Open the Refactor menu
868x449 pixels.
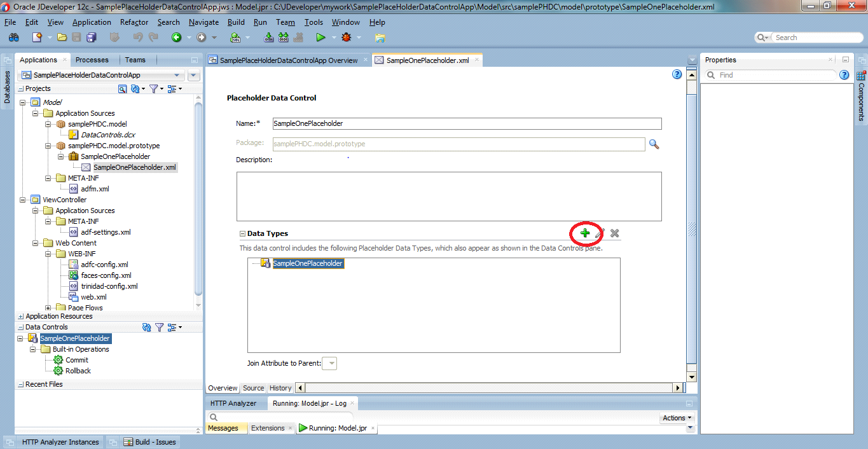coord(134,22)
